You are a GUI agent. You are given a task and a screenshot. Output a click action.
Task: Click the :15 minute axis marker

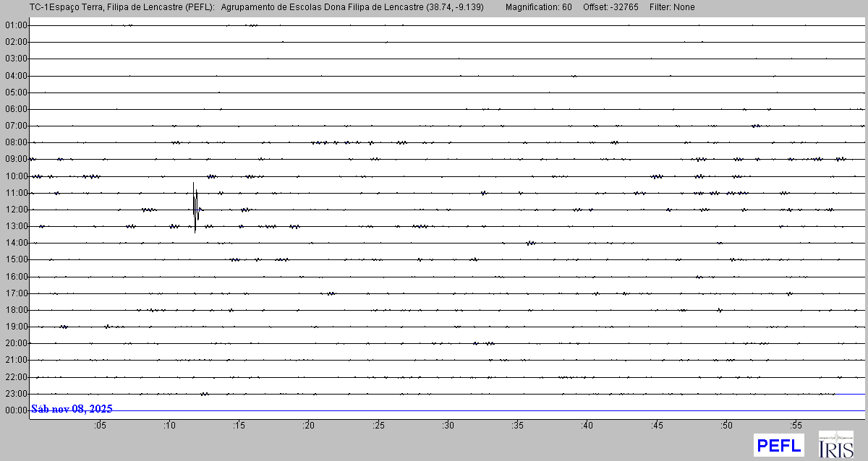239,425
